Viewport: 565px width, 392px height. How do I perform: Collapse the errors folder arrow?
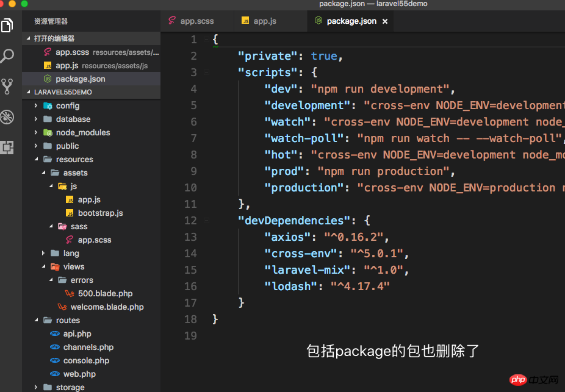coord(51,280)
